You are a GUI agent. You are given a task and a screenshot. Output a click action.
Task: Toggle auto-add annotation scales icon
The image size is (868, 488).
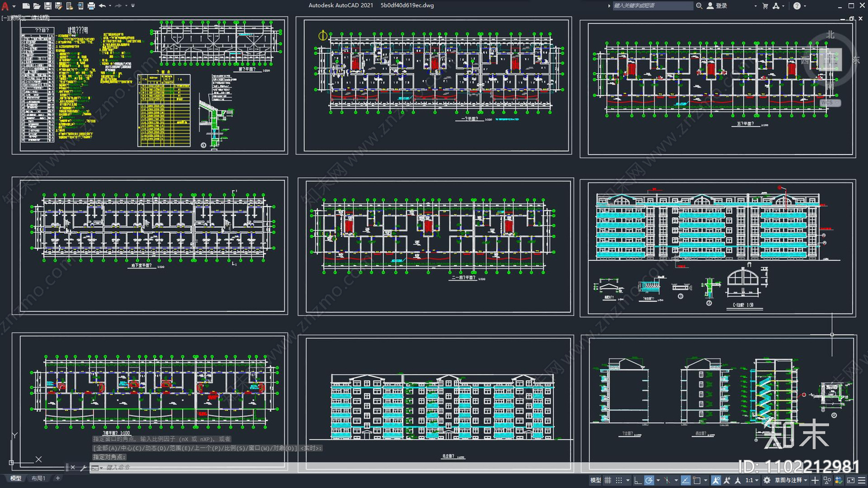727,480
